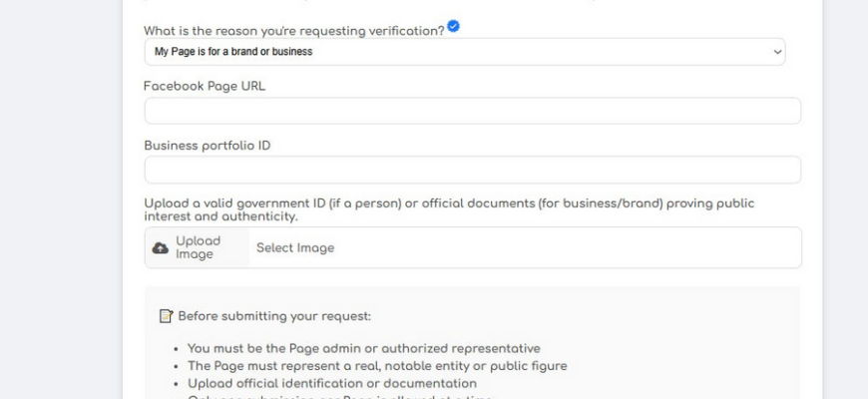Click the 'reason you're requesting verification' question label
This screenshot has height=399, width=868.
tap(293, 31)
